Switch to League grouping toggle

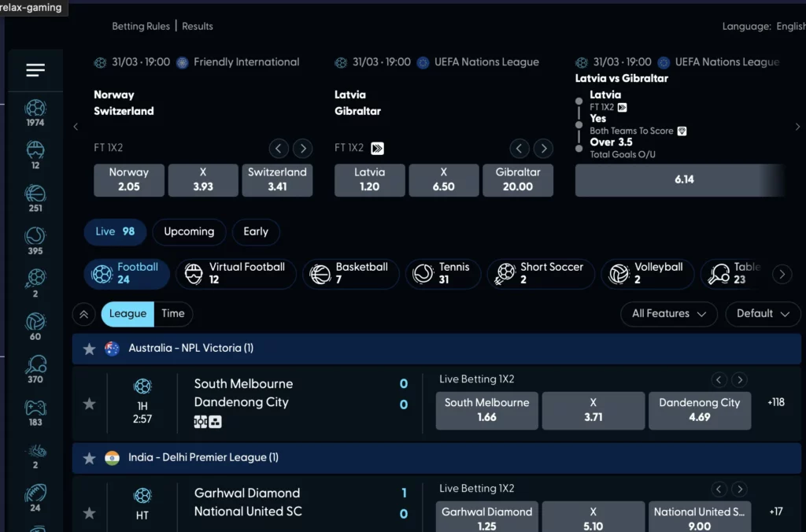(x=128, y=313)
